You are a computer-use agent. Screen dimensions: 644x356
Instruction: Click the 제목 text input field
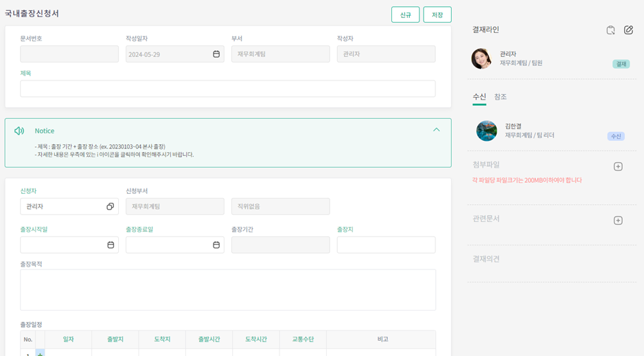point(227,89)
